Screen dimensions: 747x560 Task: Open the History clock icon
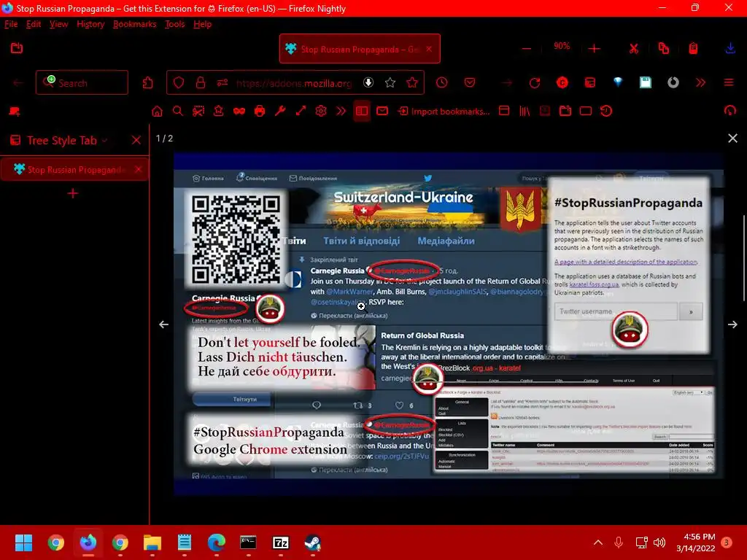click(x=441, y=82)
